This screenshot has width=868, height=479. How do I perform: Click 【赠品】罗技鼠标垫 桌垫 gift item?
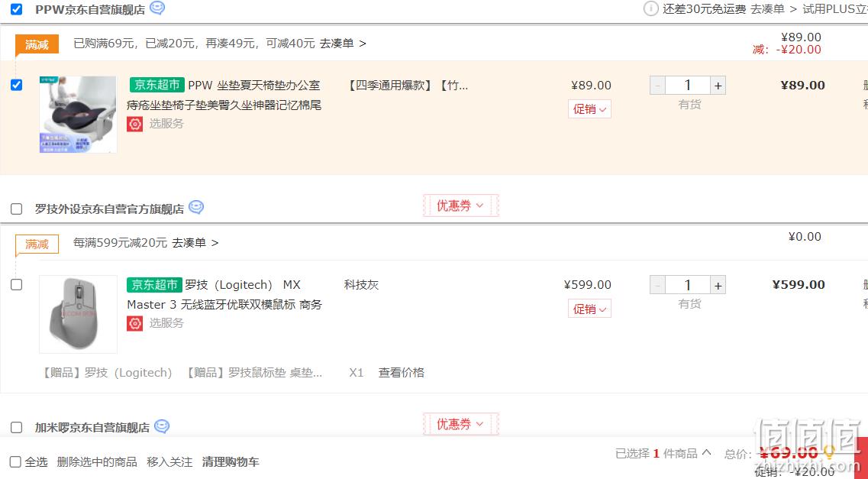pyautogui.click(x=253, y=373)
